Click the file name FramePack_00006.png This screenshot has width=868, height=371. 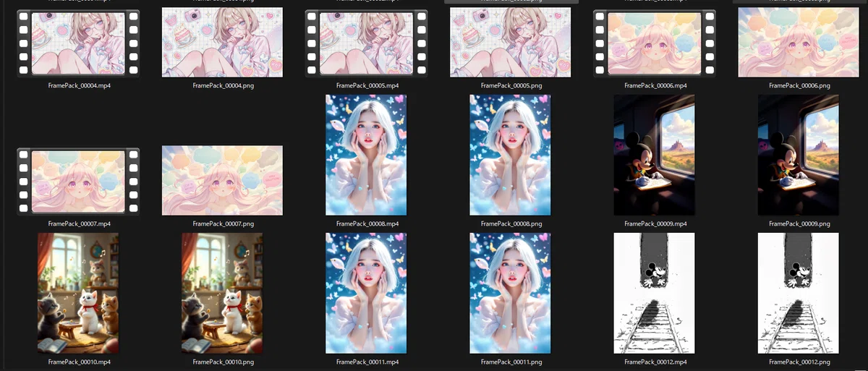pos(799,85)
